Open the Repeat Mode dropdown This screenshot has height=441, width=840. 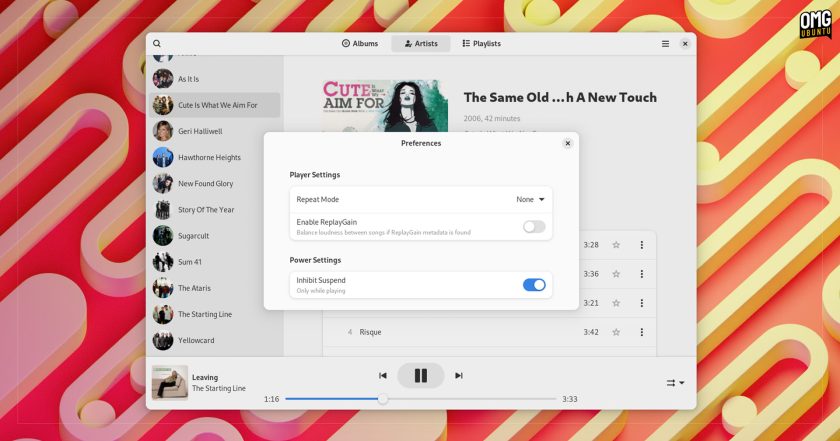[530, 199]
